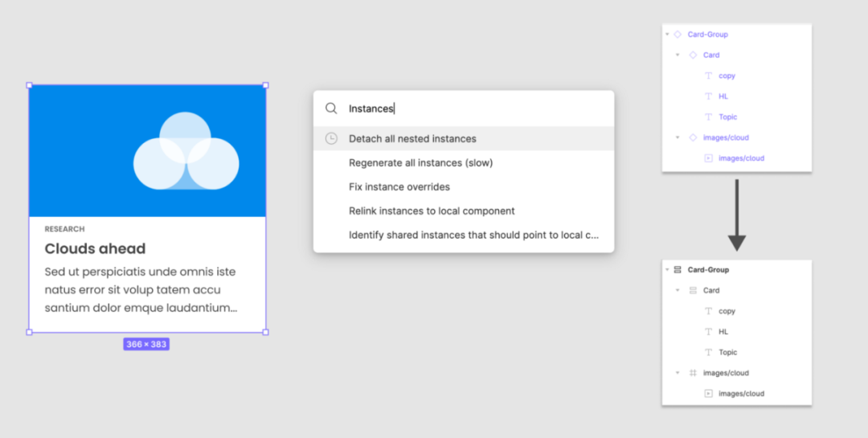Collapse the black Card-Group layer in the lower panel
Image resolution: width=868 pixels, height=438 pixels.
click(667, 270)
